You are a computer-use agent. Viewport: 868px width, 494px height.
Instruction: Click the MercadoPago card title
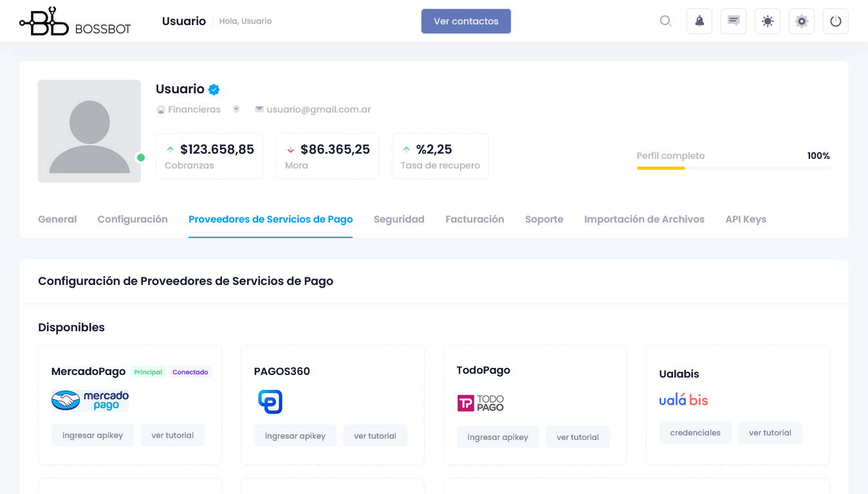pos(88,372)
